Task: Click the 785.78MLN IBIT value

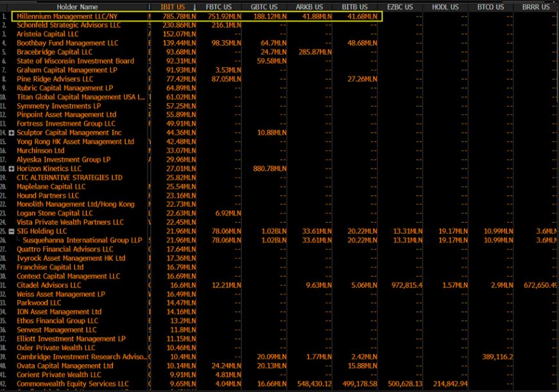Action: [x=179, y=17]
